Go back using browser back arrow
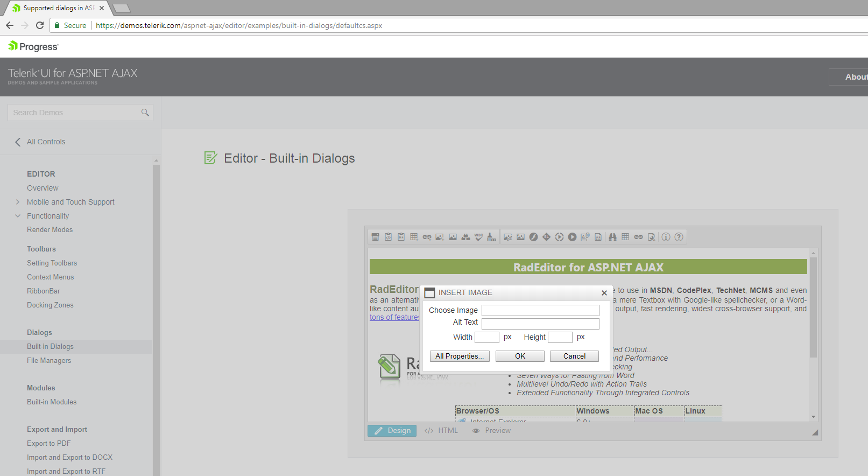The image size is (868, 476). tap(10, 25)
